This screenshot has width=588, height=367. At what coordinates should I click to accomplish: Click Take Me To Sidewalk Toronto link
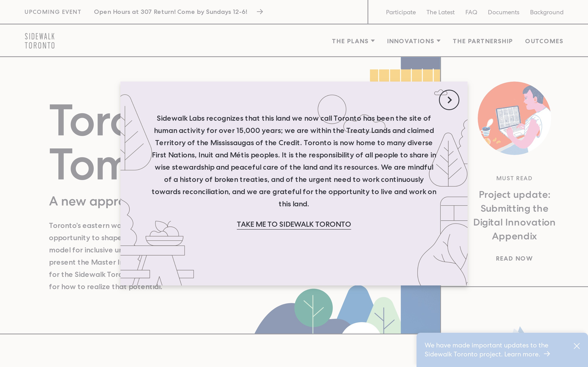point(294,224)
